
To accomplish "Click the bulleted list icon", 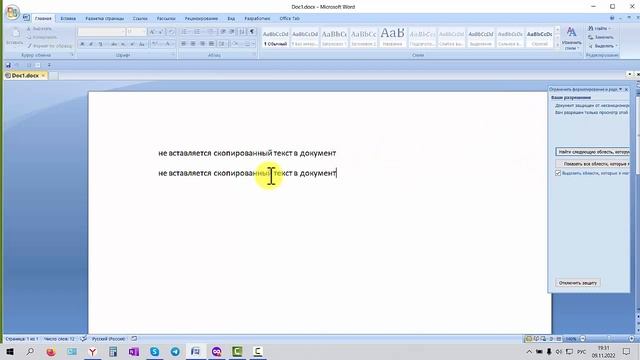I will 185,32.
